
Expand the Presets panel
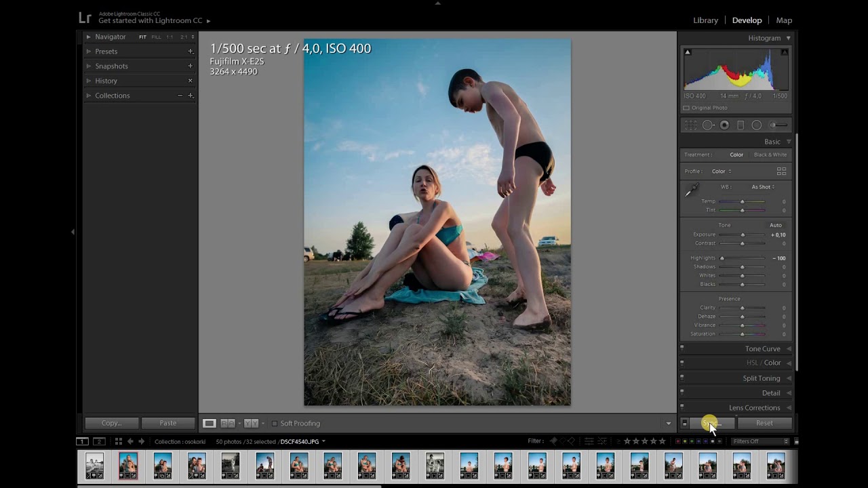pyautogui.click(x=88, y=52)
